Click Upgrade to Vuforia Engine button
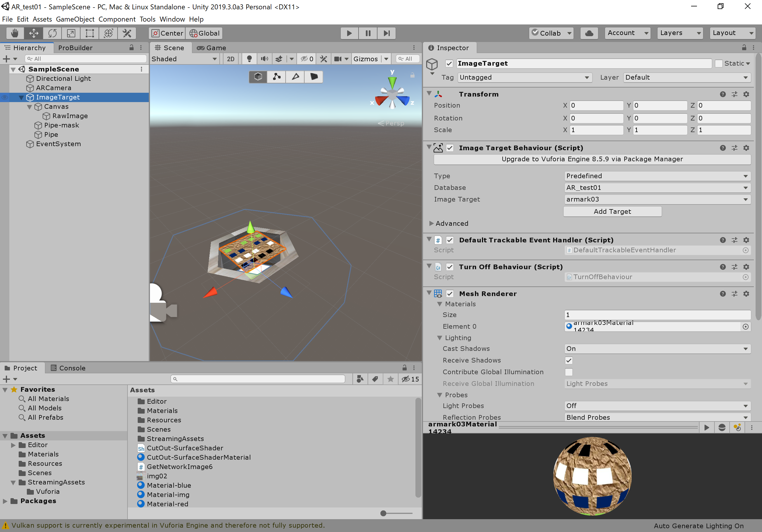 click(592, 159)
